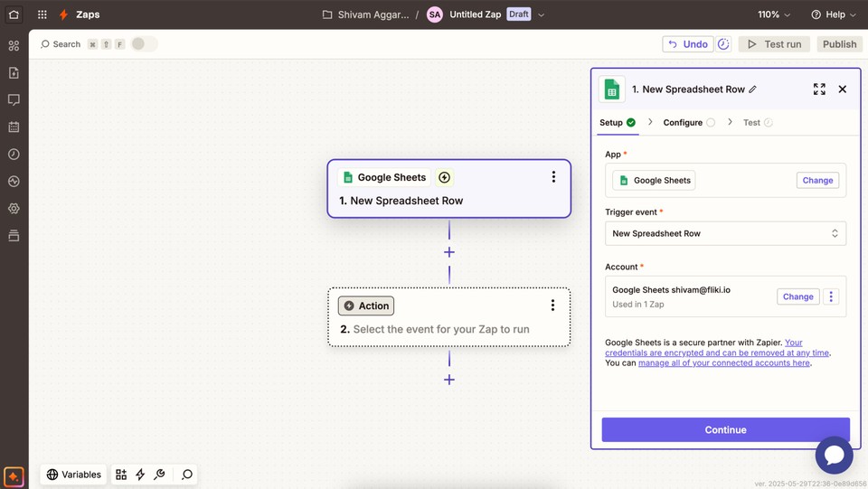Open the sidebar history clock icon
868x489 pixels.
click(14, 154)
